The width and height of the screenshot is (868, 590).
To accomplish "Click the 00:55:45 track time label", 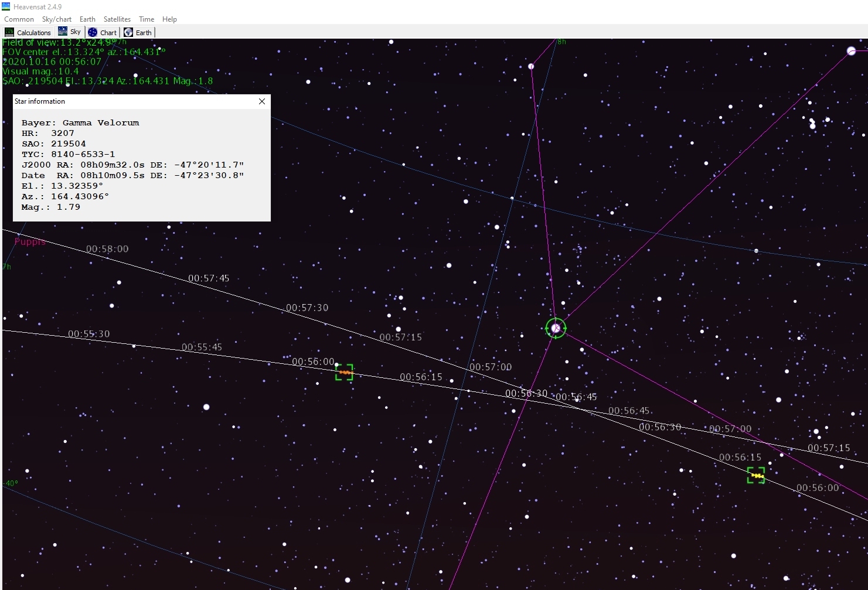I will coord(202,347).
